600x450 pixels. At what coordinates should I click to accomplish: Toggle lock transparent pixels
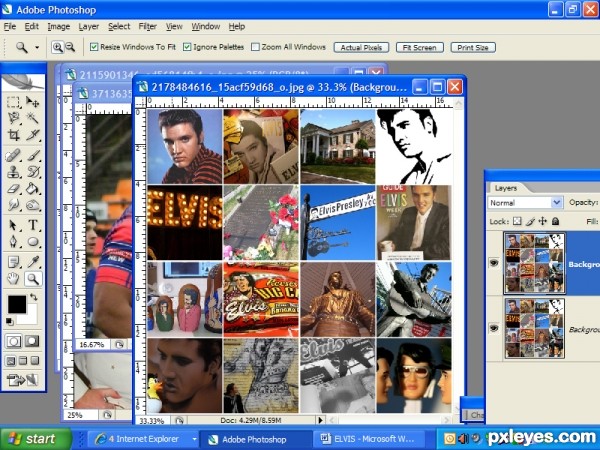coord(517,221)
